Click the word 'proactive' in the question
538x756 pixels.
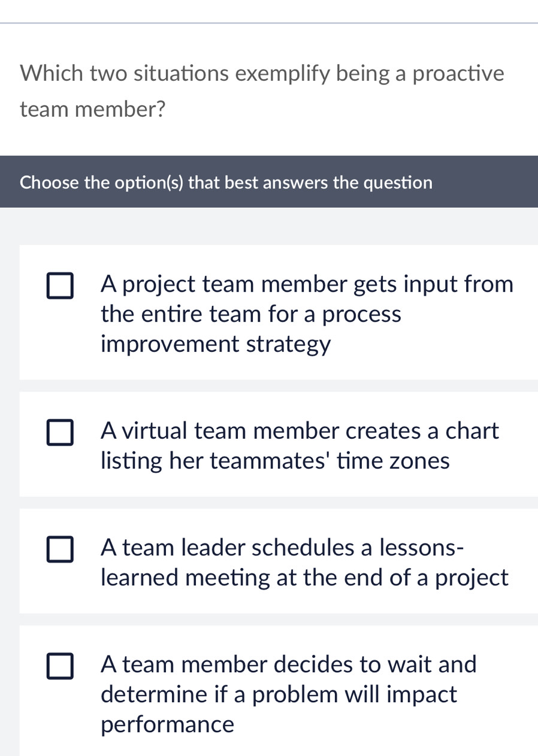tap(458, 74)
